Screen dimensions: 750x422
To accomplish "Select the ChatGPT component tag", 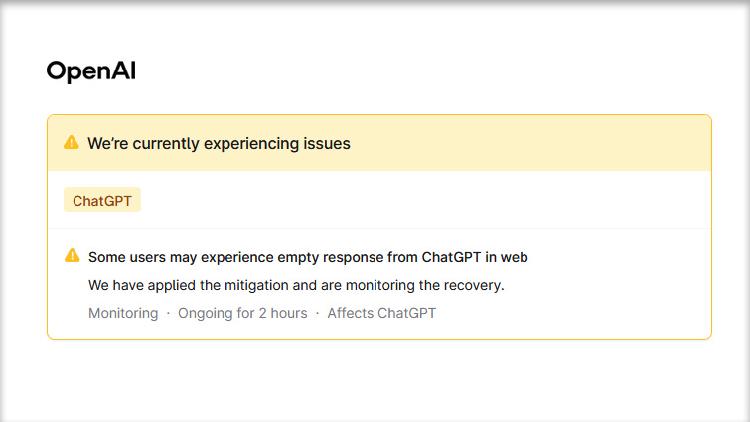I will click(x=102, y=201).
